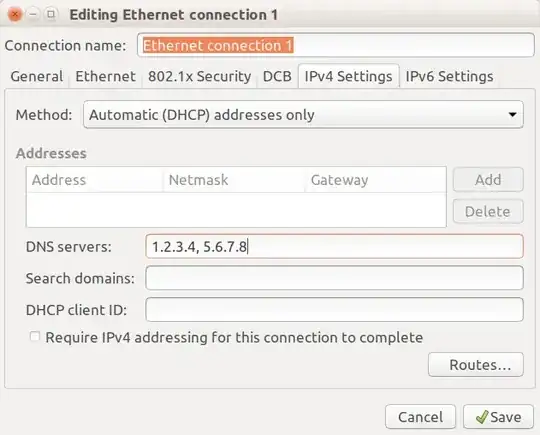Click the green checkmark Save icon
Image resolution: width=540 pixels, height=435 pixels.
[x=482, y=417]
